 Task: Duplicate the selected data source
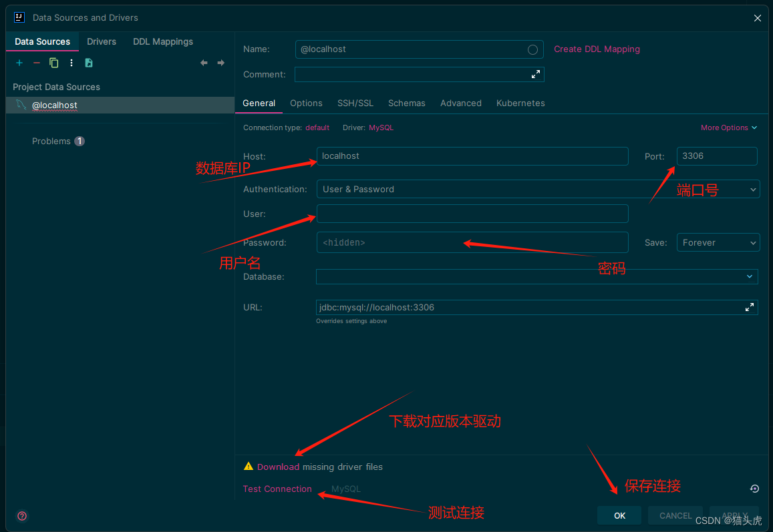[53, 63]
